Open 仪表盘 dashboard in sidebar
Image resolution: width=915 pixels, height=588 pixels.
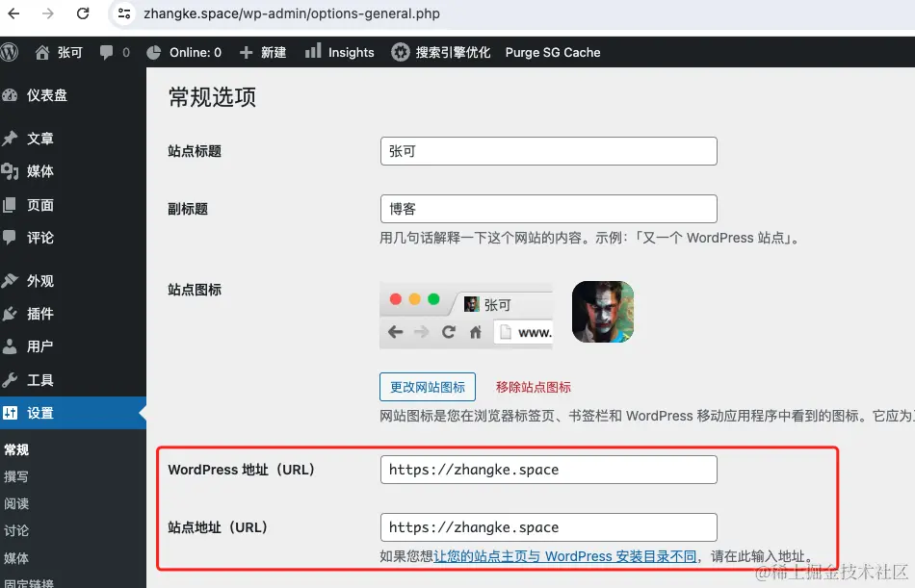point(46,95)
